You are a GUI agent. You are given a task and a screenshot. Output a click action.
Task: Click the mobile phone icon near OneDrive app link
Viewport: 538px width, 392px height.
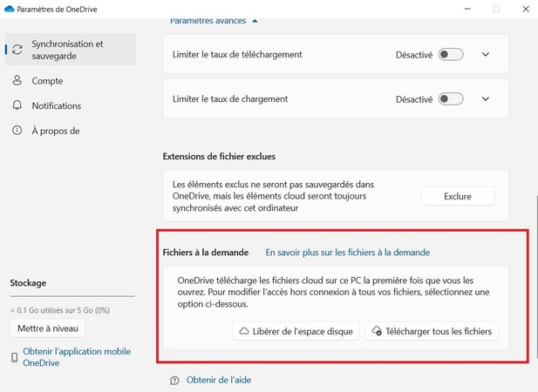15,357
